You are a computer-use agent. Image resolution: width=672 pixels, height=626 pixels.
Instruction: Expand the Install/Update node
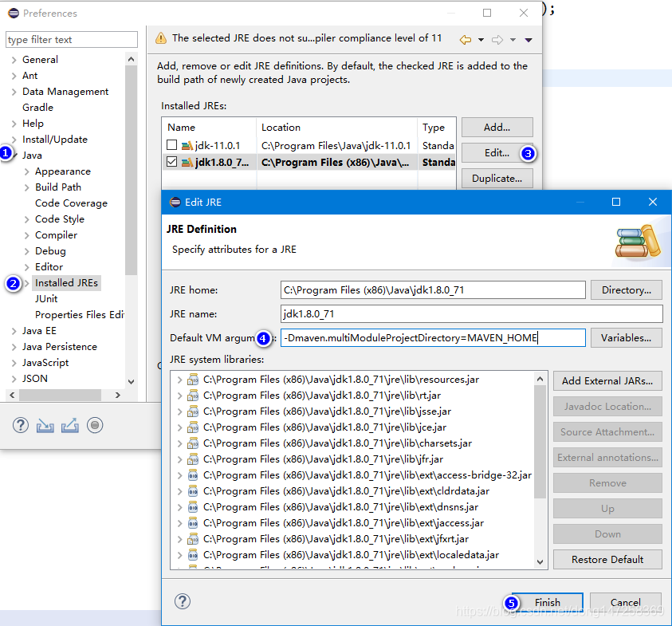point(14,140)
